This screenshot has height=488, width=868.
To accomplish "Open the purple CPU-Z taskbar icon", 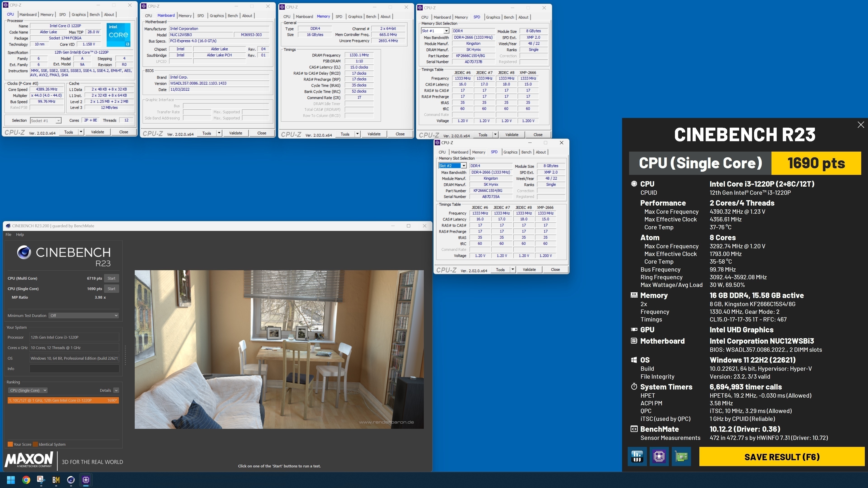I will point(86,480).
